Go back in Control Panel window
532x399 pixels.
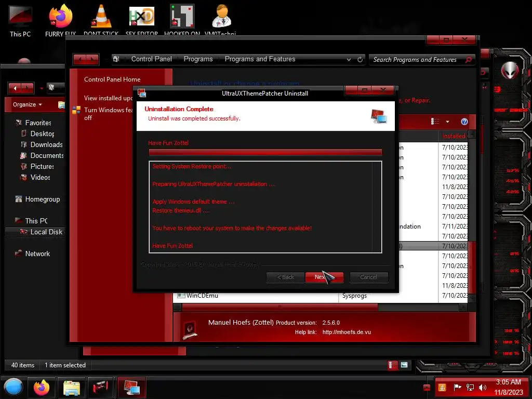[79, 60]
